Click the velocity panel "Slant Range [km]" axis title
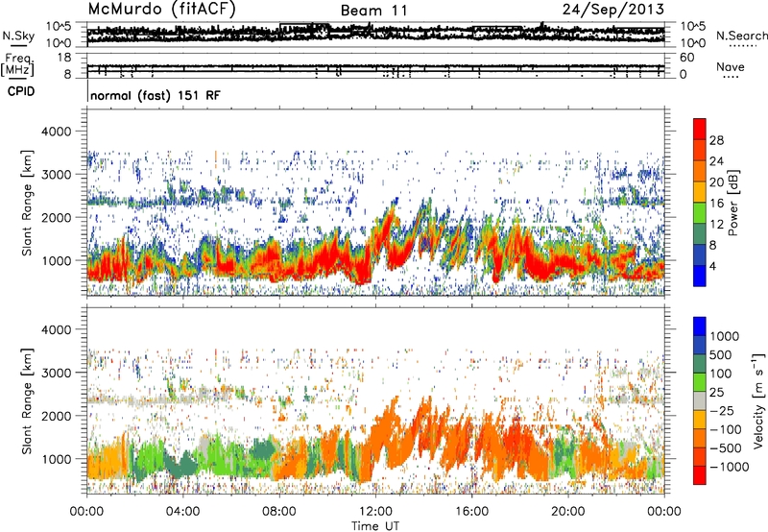Viewport: 768px width, 532px height. pyautogui.click(x=27, y=401)
